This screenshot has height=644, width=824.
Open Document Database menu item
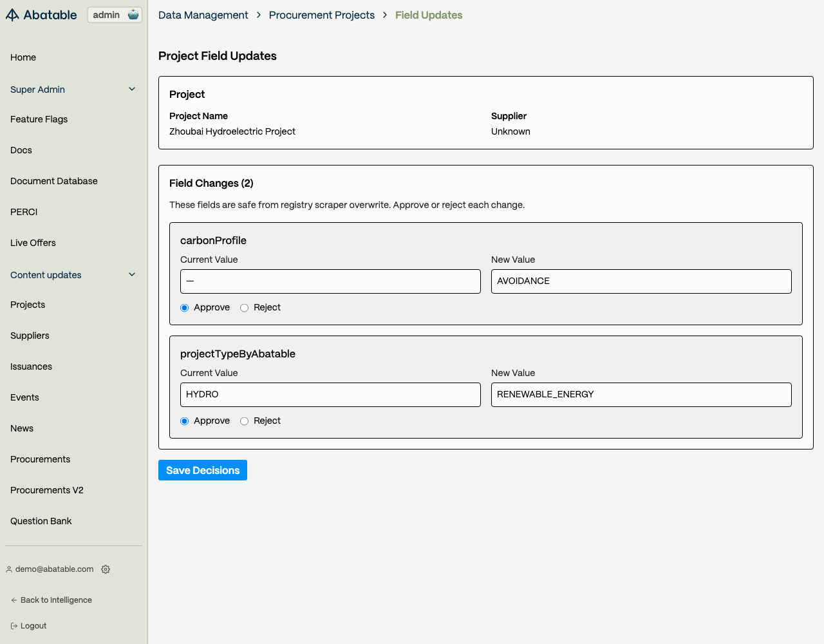coord(54,181)
